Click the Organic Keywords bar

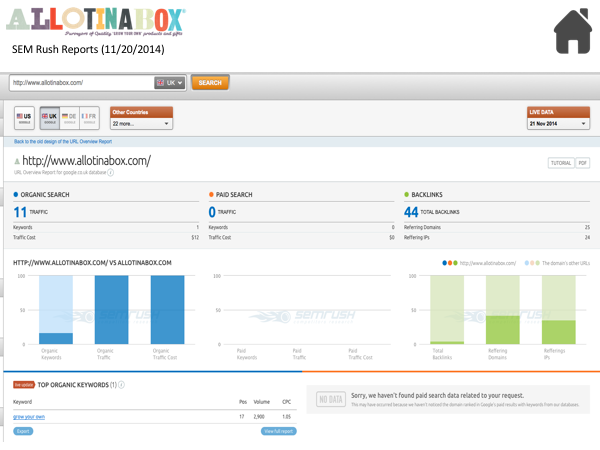pos(56,310)
